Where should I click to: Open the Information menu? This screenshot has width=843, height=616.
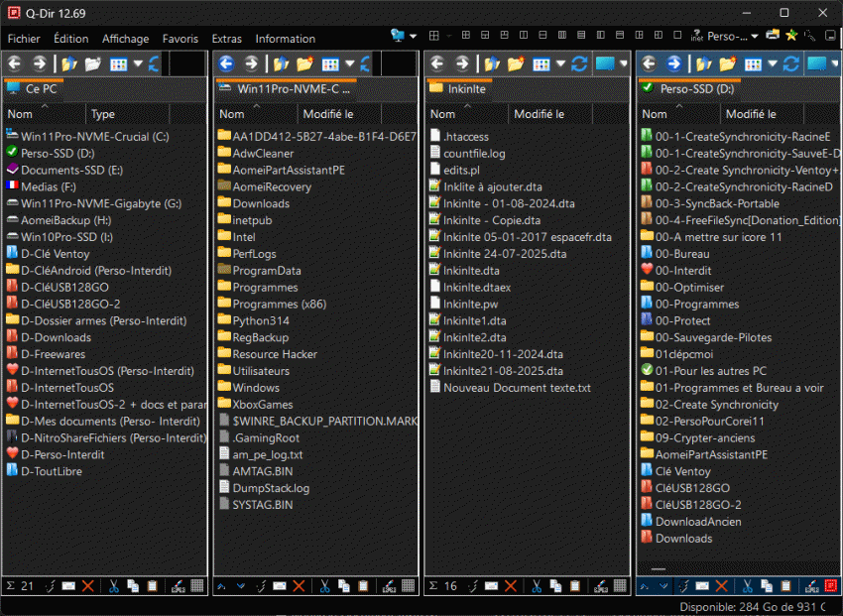[x=285, y=39]
